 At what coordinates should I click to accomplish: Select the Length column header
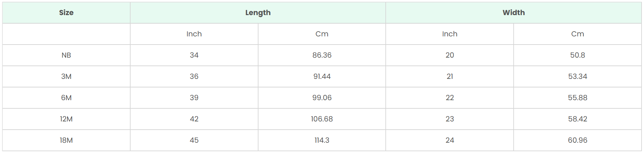tap(258, 13)
